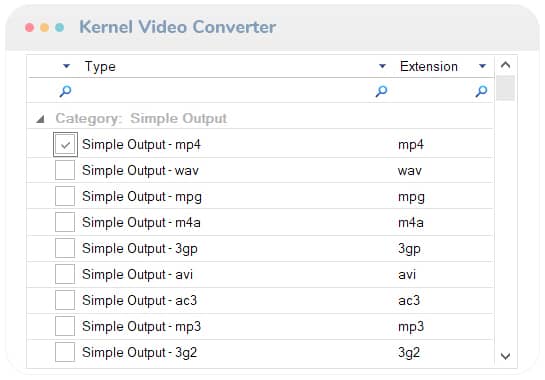Click the teal window dot in the title bar
Image resolution: width=545 pixels, height=380 pixels.
coord(59,27)
